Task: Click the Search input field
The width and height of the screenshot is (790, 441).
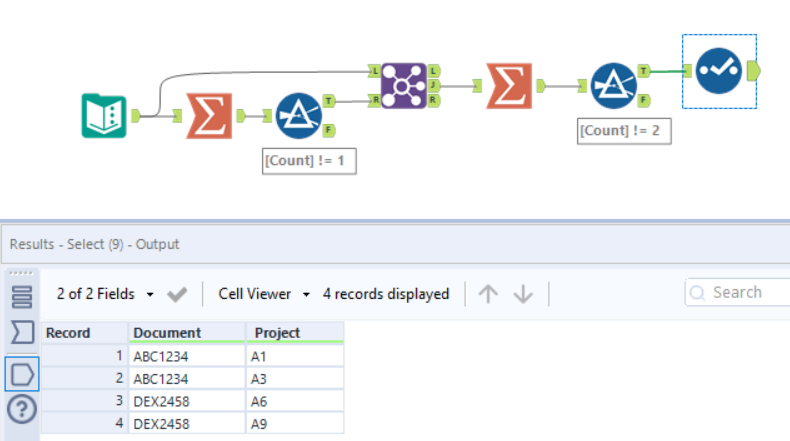Action: pos(745,292)
